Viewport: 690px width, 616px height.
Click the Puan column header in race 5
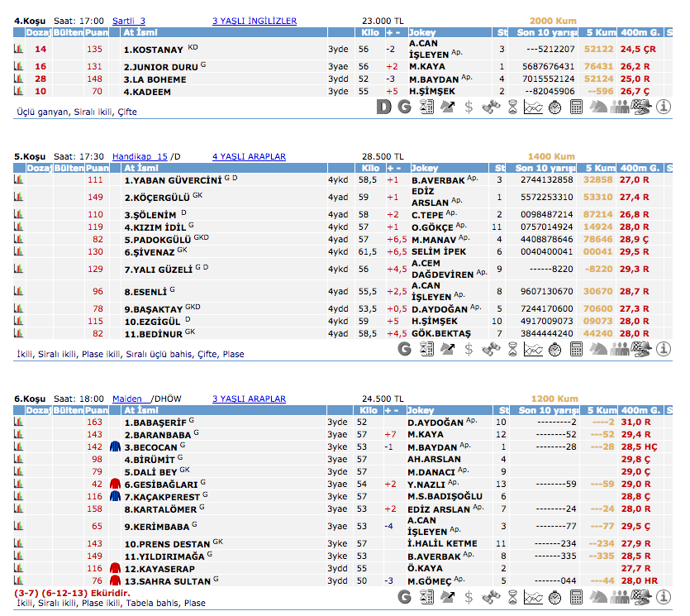pos(97,168)
